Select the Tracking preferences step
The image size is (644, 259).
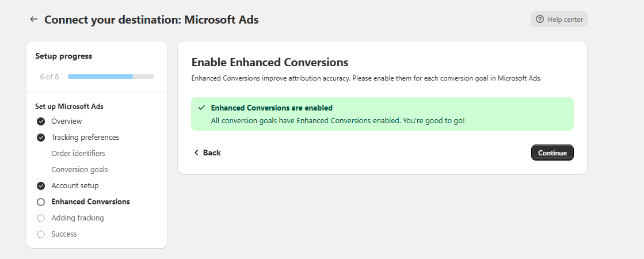click(85, 138)
